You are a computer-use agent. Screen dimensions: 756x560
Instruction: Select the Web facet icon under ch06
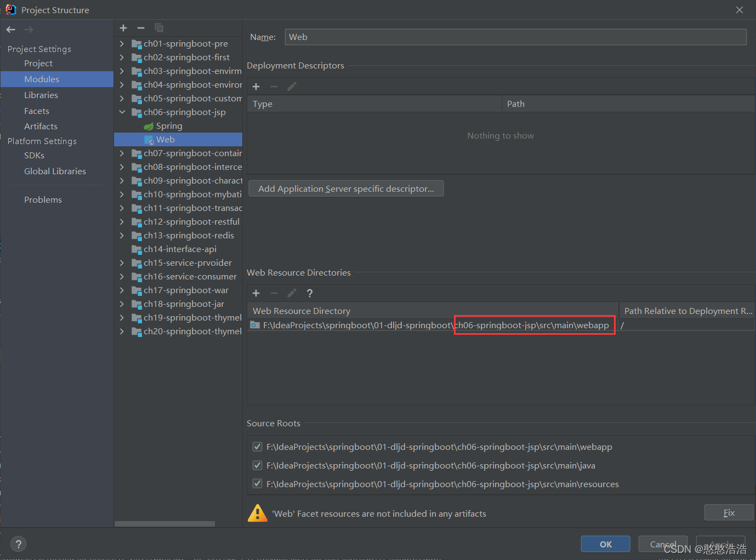coord(149,140)
